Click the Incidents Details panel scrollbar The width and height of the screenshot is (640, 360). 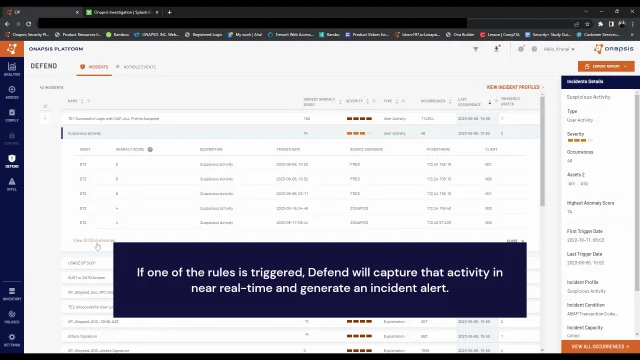(x=637, y=192)
